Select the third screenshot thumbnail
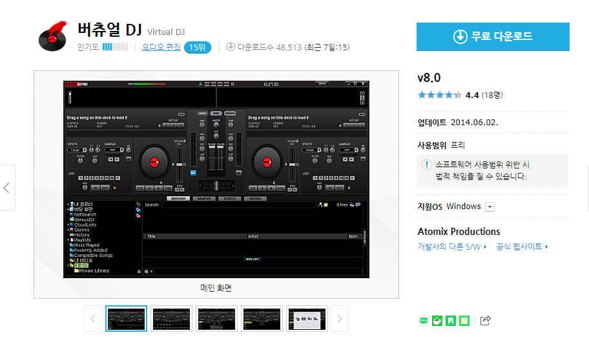Viewport: 589px width, 364px height. tap(216, 319)
